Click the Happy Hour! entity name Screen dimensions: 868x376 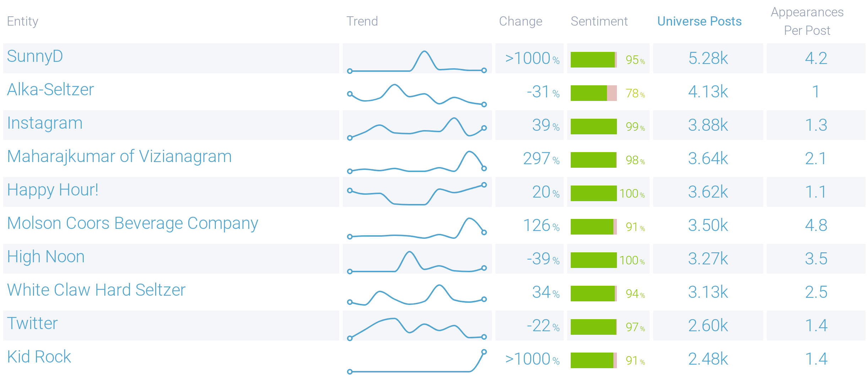click(53, 190)
